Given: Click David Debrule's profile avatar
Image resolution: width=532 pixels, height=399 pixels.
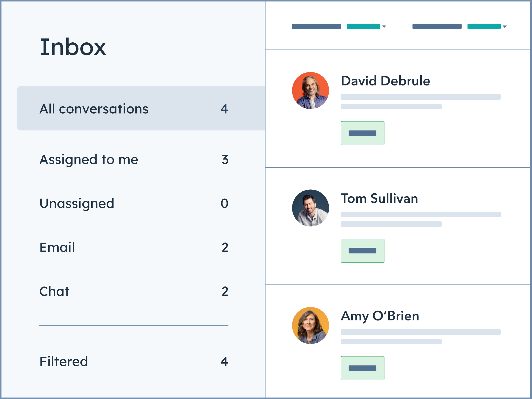Looking at the screenshot, I should (x=310, y=90).
